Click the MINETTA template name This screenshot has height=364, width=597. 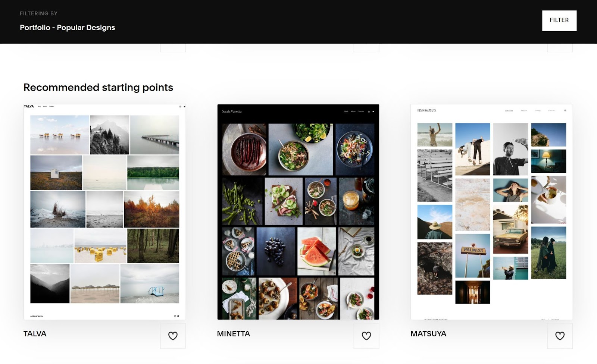pyautogui.click(x=233, y=334)
